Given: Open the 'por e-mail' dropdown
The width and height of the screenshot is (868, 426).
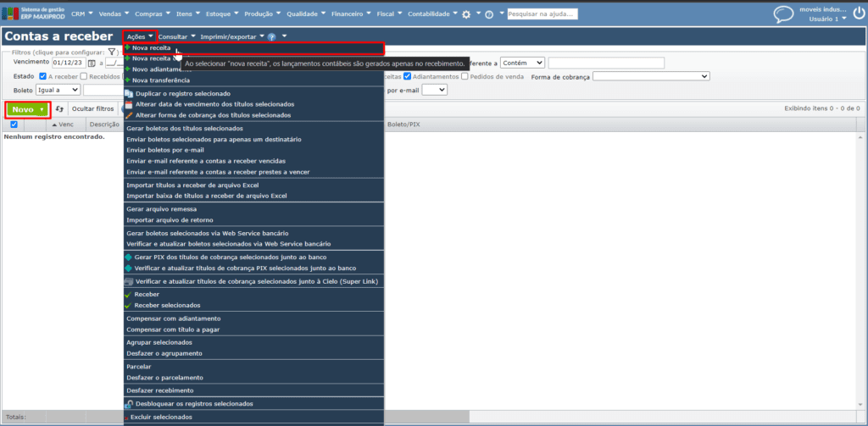Looking at the screenshot, I should (x=434, y=89).
